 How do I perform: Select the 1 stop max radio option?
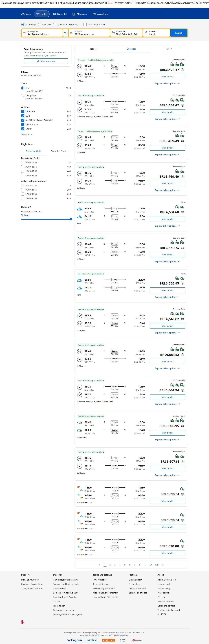pyautogui.click(x=23, y=95)
